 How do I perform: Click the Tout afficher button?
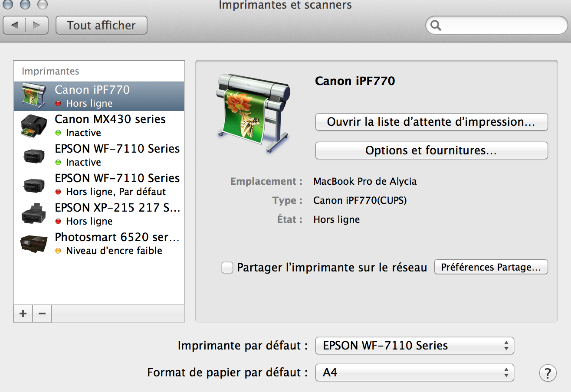point(102,25)
